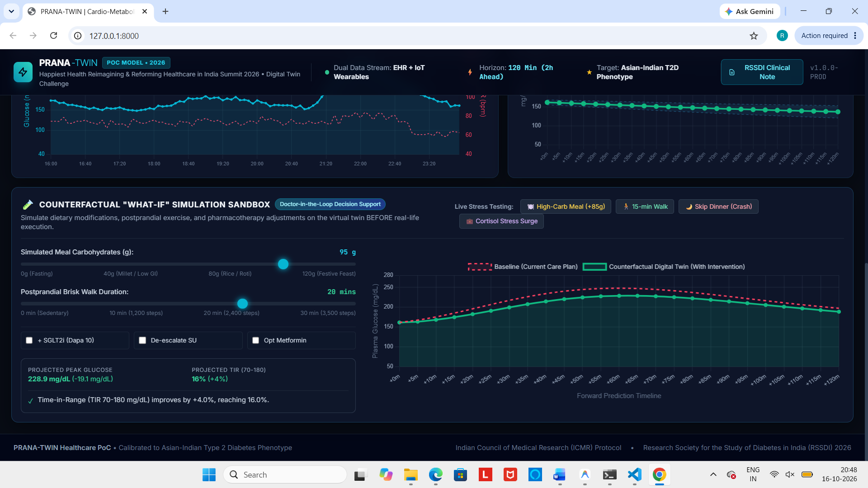Open Wi-Fi network settings tray icon

pyautogui.click(x=774, y=474)
